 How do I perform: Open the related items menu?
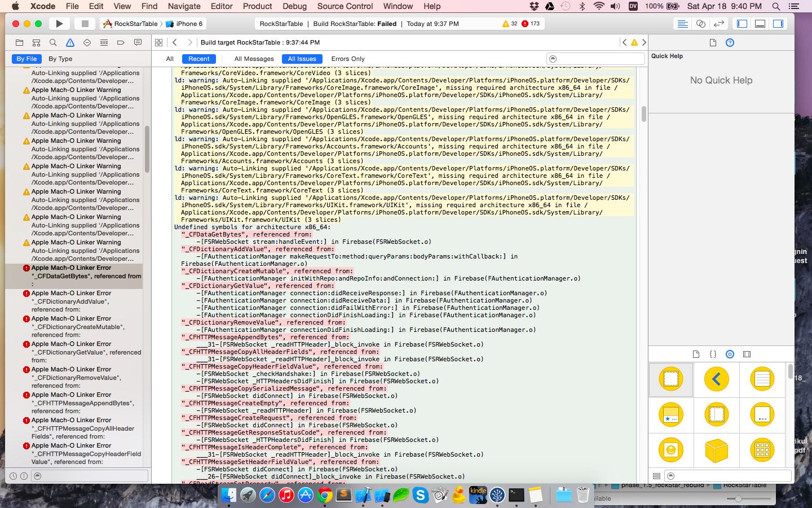tap(159, 42)
